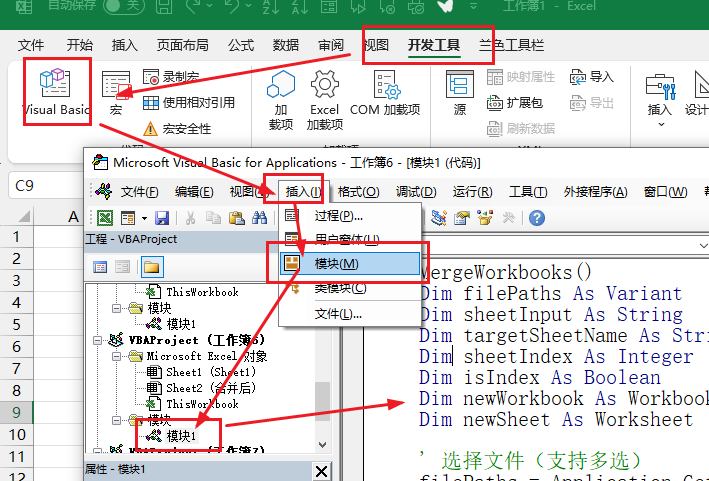Screen dimensions: 709x481
Task: Click the 源 XML source button
Action: tap(460, 94)
